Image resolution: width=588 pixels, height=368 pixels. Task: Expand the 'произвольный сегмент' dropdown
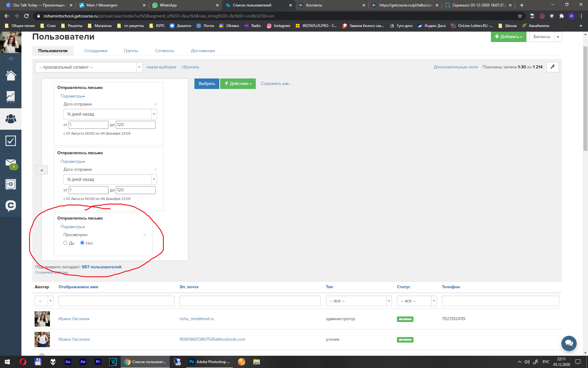(89, 67)
